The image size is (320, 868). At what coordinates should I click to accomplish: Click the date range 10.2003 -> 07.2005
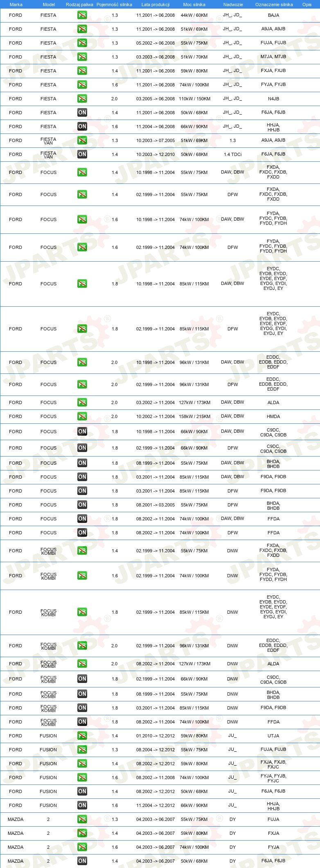click(155, 140)
